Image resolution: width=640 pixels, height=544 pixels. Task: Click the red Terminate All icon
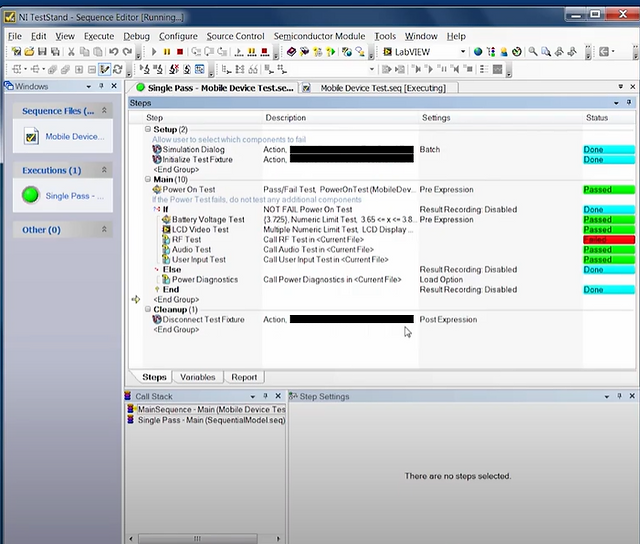264,51
